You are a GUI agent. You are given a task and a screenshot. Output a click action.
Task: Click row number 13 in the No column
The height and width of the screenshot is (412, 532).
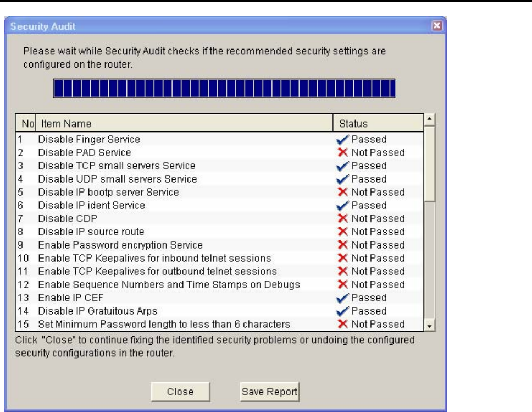(23, 298)
